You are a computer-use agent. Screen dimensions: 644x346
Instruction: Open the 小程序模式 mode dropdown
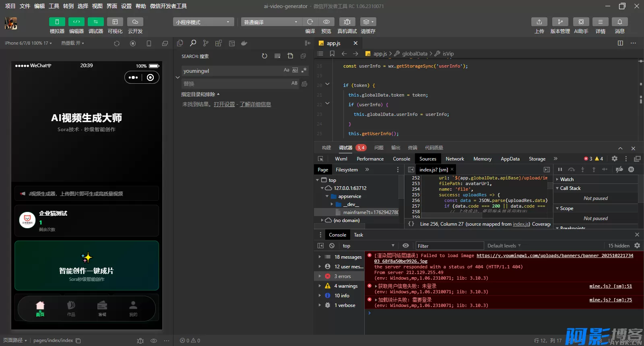pyautogui.click(x=203, y=22)
